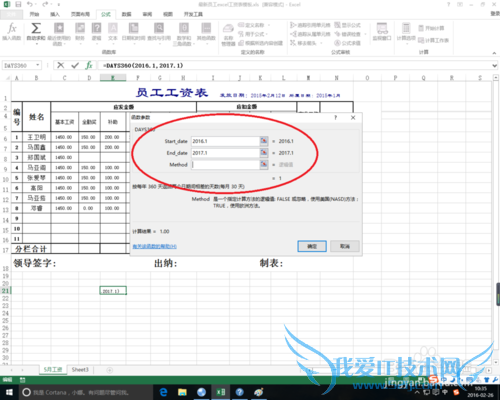The width and height of the screenshot is (500, 400).
Task: Open the Review ribbon tab
Action: click(x=147, y=14)
